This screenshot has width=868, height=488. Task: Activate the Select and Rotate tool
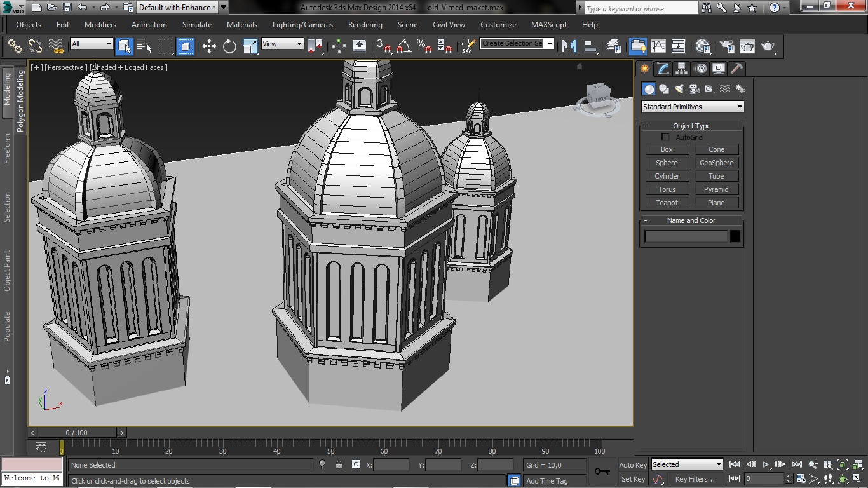[229, 46]
